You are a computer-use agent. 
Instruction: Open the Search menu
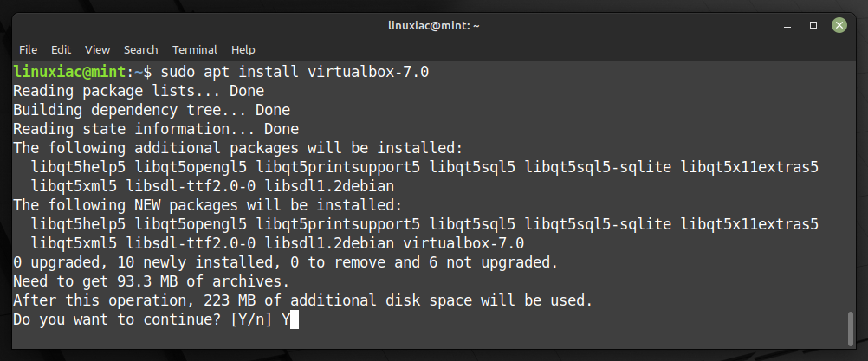click(x=140, y=49)
